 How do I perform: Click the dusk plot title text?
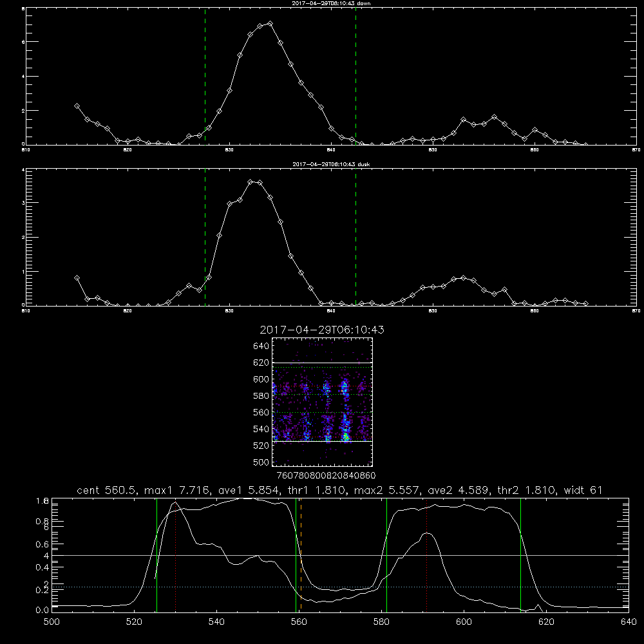point(332,164)
